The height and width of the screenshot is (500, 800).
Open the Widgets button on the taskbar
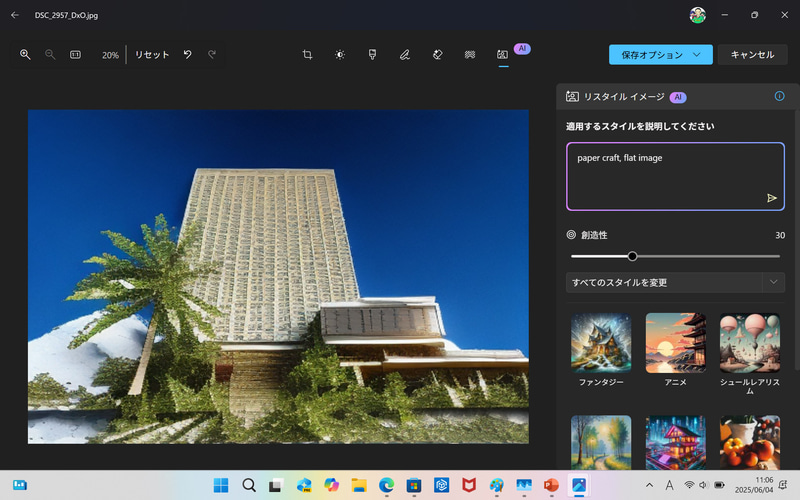20,485
